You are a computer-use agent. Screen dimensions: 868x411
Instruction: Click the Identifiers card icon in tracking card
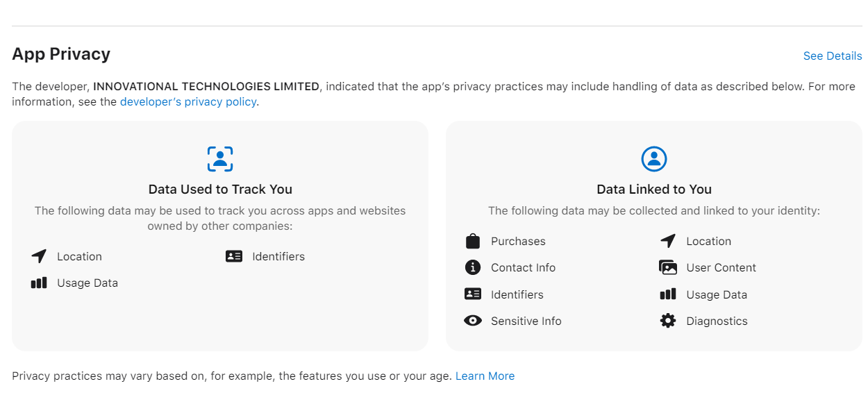pos(234,256)
